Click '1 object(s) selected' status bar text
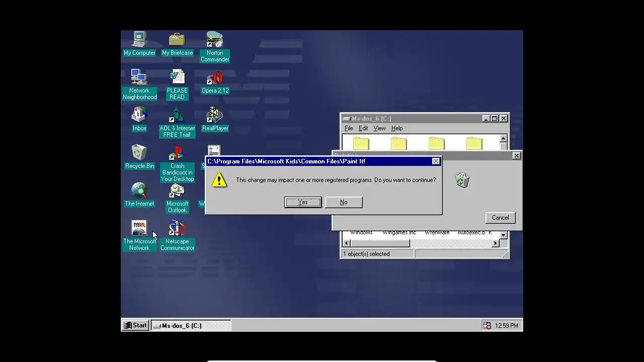This screenshot has height=362, width=644. [366, 254]
